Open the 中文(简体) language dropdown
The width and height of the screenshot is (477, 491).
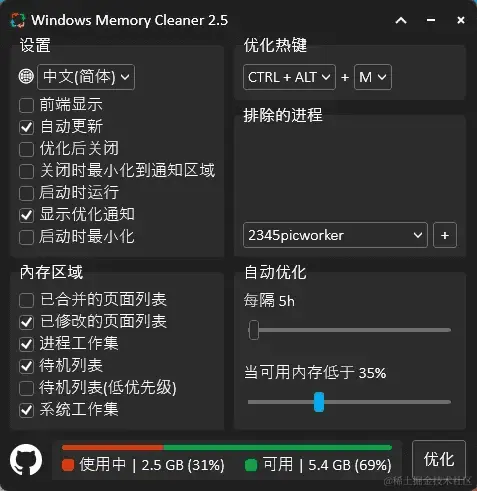coord(86,77)
